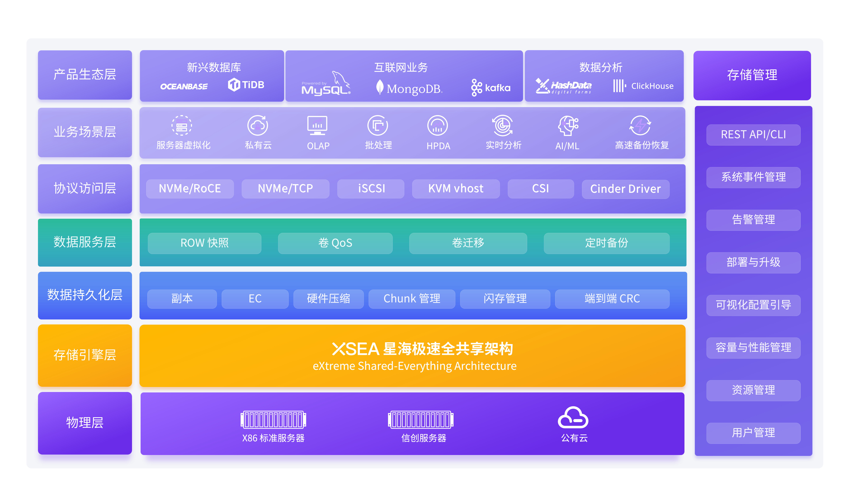Click the MySQL dolphin logo

(326, 83)
